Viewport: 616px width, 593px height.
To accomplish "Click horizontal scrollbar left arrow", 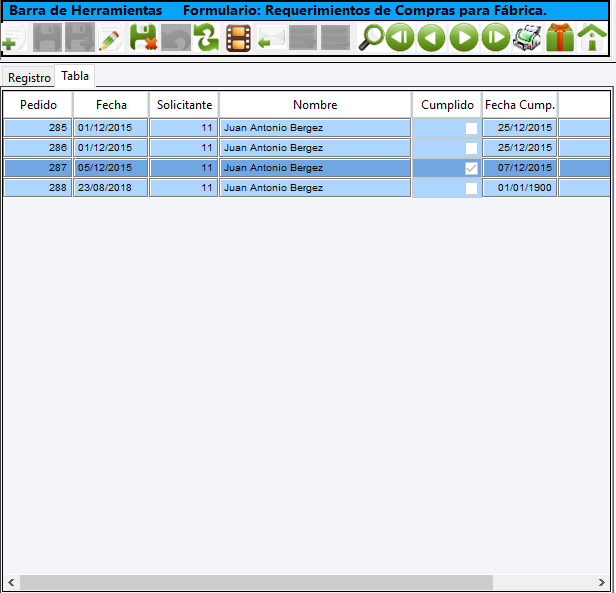I will (x=11, y=582).
